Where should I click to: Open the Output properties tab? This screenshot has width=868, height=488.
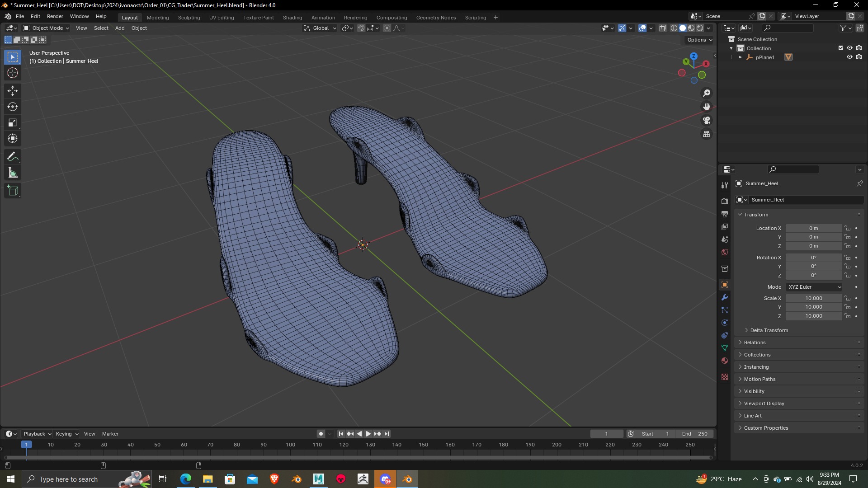(x=725, y=214)
